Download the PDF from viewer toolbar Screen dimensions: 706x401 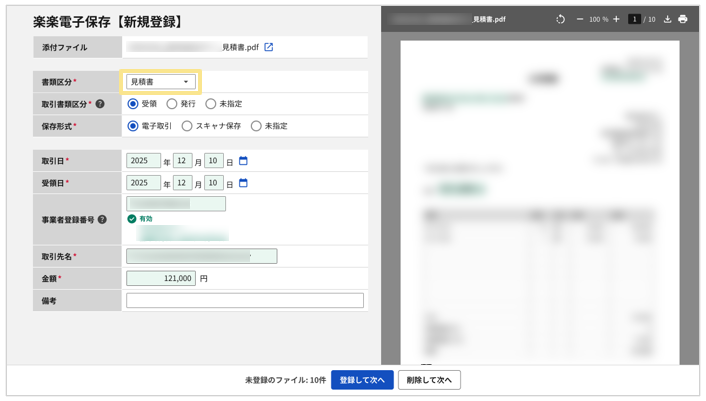pyautogui.click(x=667, y=19)
